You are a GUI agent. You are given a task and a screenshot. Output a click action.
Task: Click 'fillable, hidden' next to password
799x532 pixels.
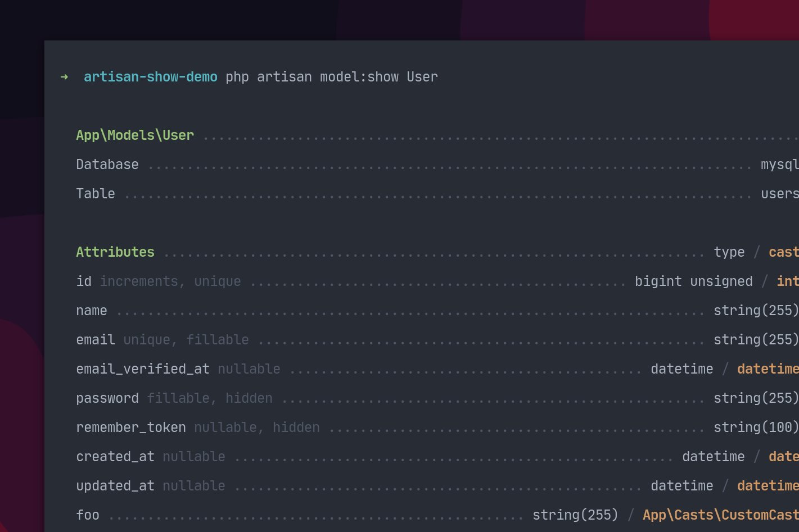(x=210, y=398)
